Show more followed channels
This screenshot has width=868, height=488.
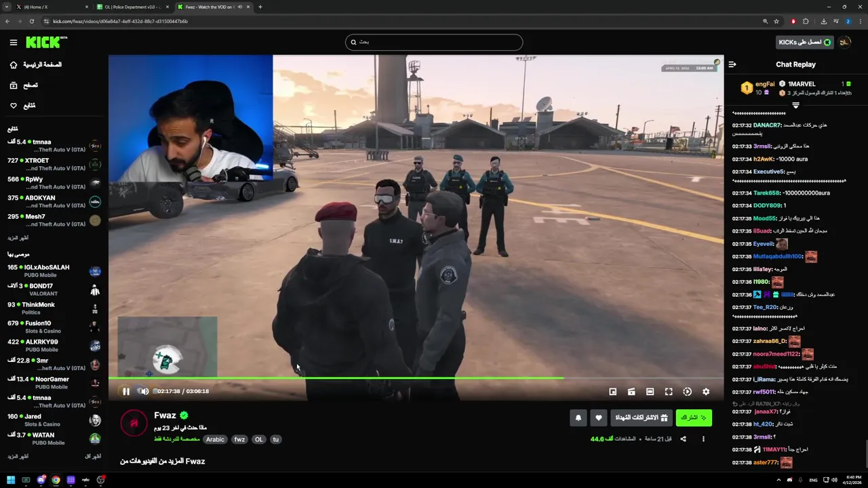tap(18, 238)
